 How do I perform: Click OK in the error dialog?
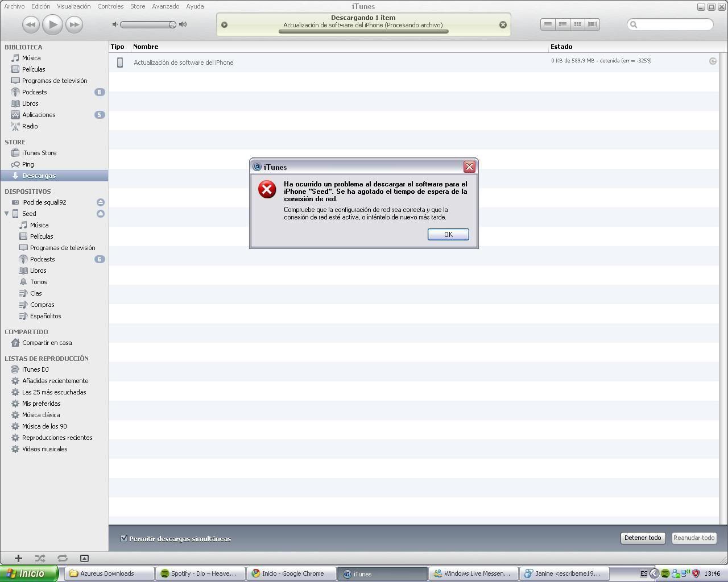(448, 235)
